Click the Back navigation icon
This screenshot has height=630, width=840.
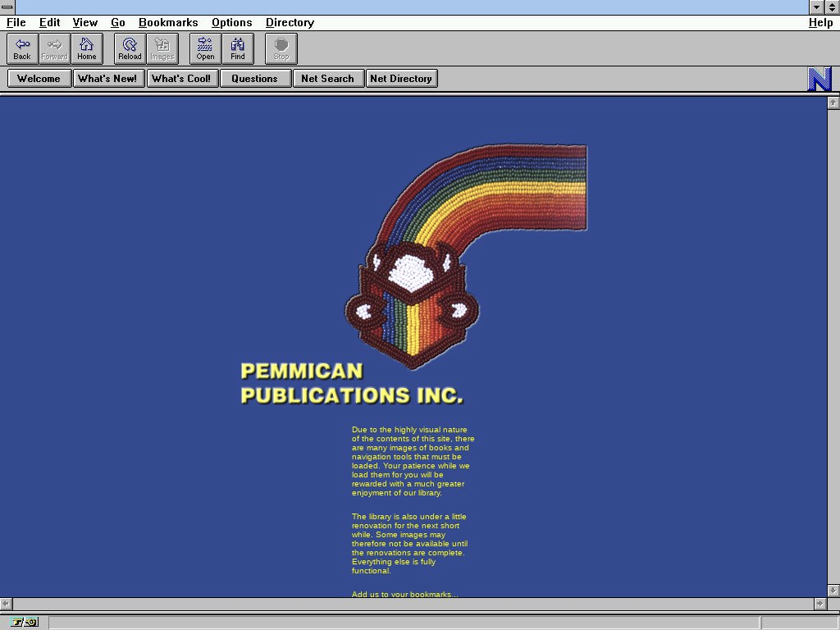point(22,48)
